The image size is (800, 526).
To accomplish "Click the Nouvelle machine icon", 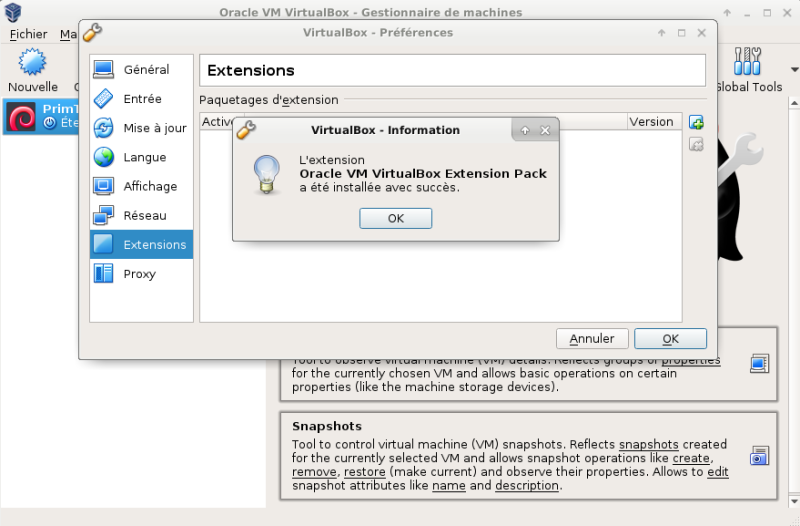I will point(33,62).
